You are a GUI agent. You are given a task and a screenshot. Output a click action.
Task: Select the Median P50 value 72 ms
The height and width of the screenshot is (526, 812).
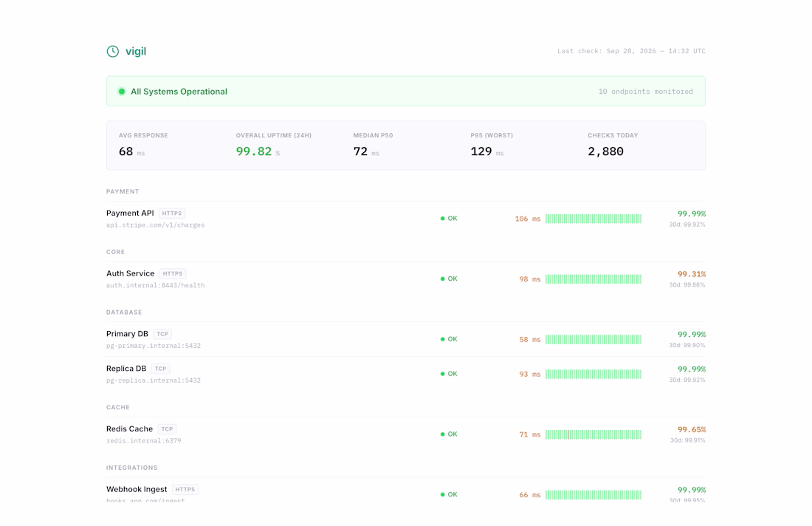point(366,152)
